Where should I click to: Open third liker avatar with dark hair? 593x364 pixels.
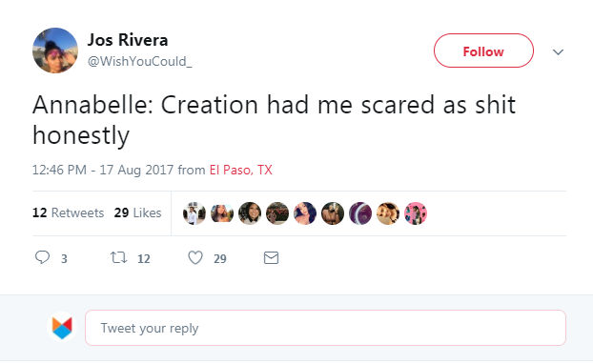(x=250, y=213)
